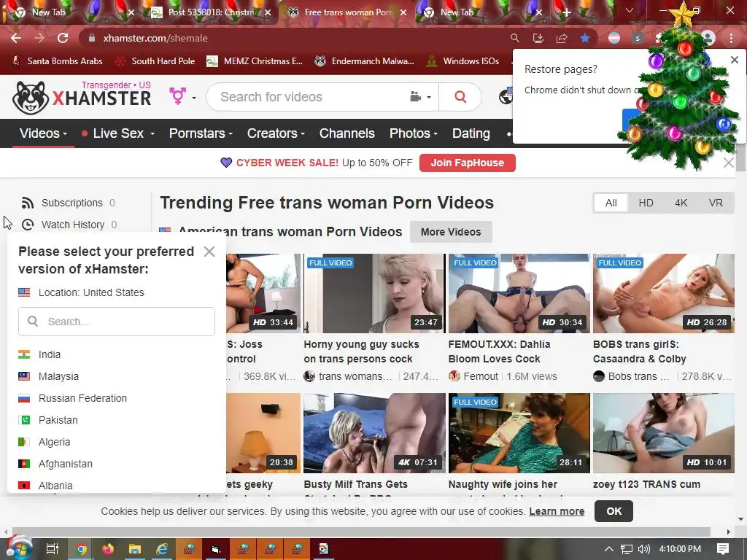Click the forward navigation arrow
This screenshot has height=560, width=747.
pyautogui.click(x=39, y=38)
